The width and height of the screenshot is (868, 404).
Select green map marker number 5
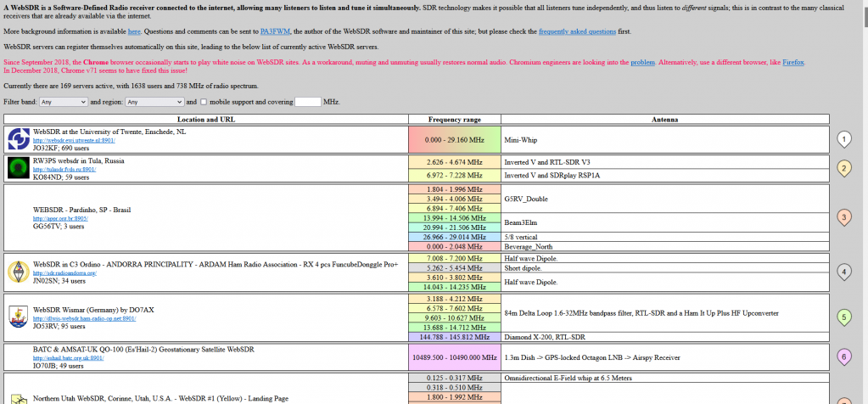[x=843, y=317]
